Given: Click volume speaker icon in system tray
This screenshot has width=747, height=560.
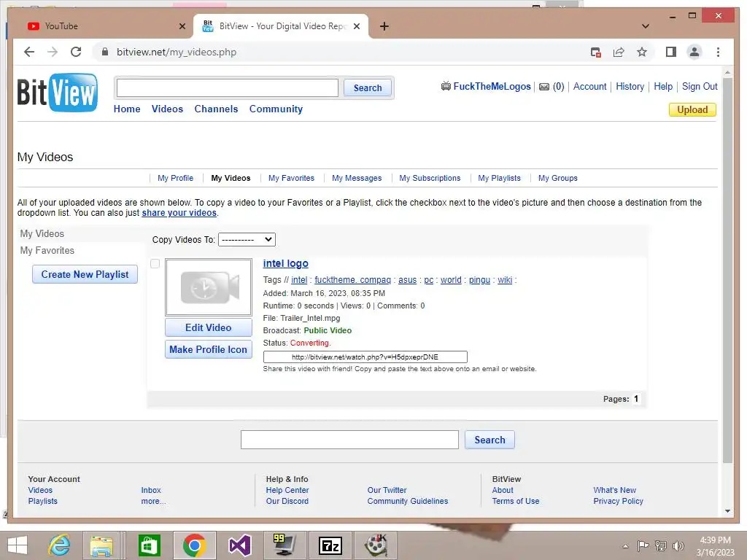Looking at the screenshot, I should tap(678, 546).
